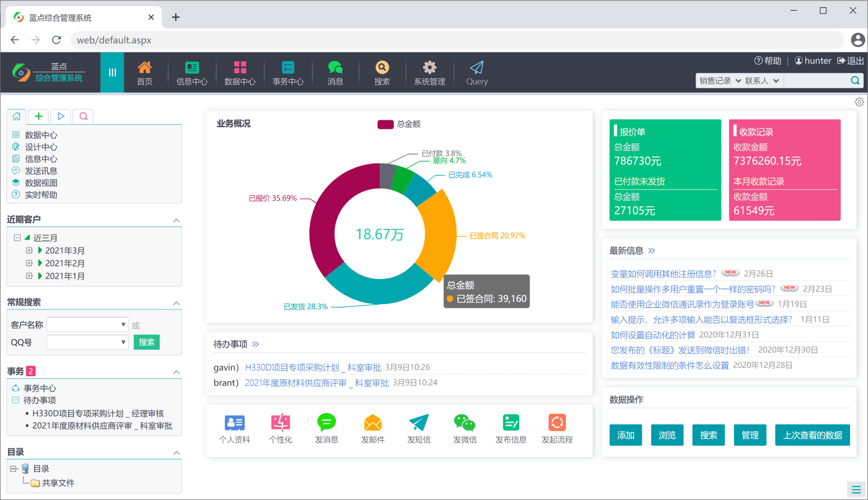Collapse the 近三月 tree node
Viewport: 868px width, 500px height.
tap(17, 238)
